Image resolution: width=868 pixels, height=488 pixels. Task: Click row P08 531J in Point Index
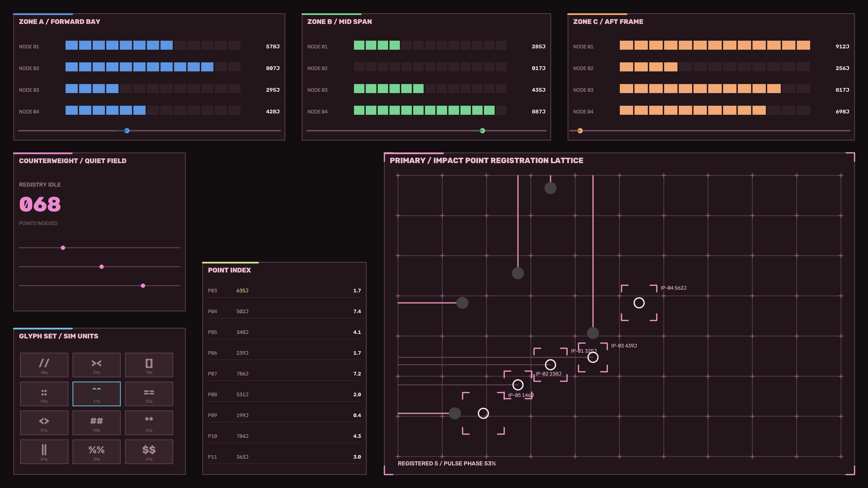(284, 395)
